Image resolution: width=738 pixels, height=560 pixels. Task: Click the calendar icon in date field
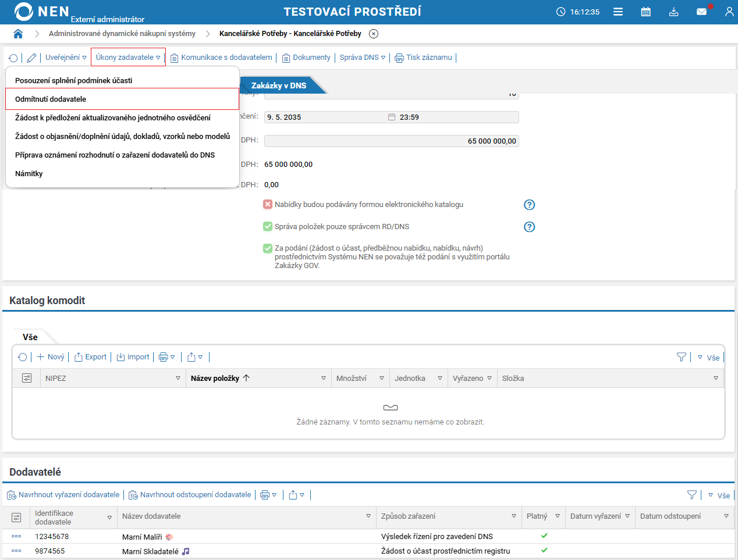pos(392,117)
